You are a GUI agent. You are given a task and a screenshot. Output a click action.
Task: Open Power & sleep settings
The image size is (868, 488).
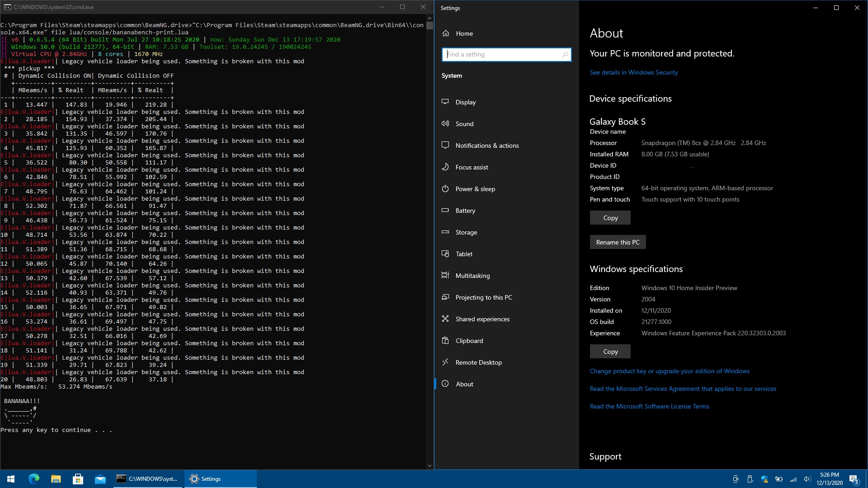pyautogui.click(x=475, y=189)
